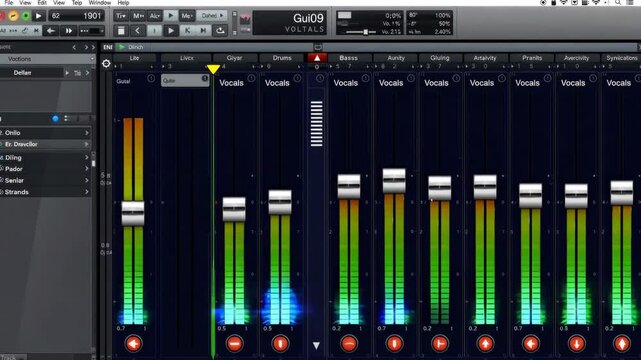Toggle the light play button beside Alr
Viewport: 641px width, 360px height.
pos(170,16)
